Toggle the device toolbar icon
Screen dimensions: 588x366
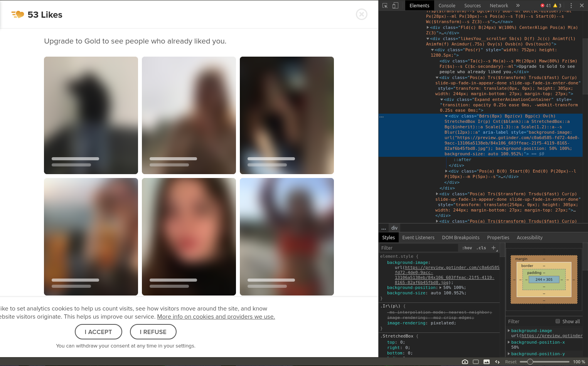(395, 6)
